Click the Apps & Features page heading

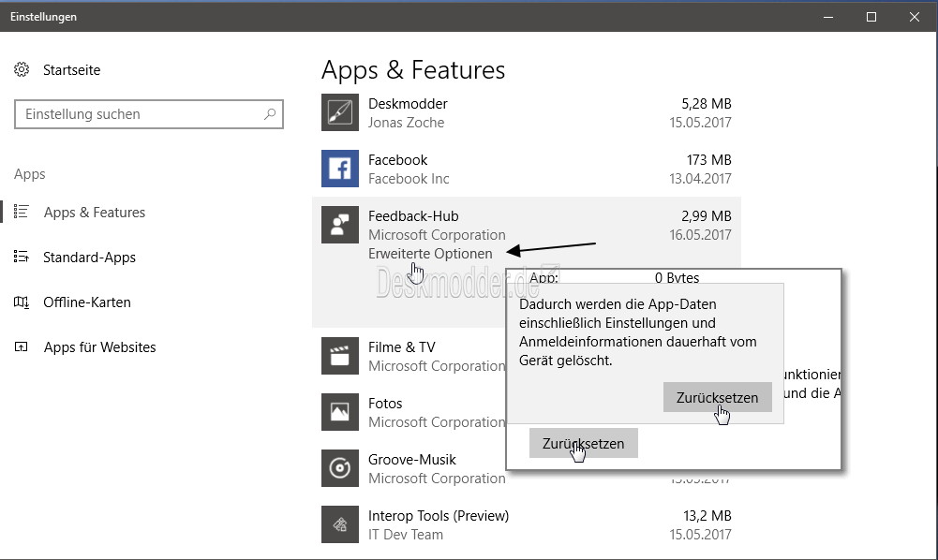(x=412, y=70)
